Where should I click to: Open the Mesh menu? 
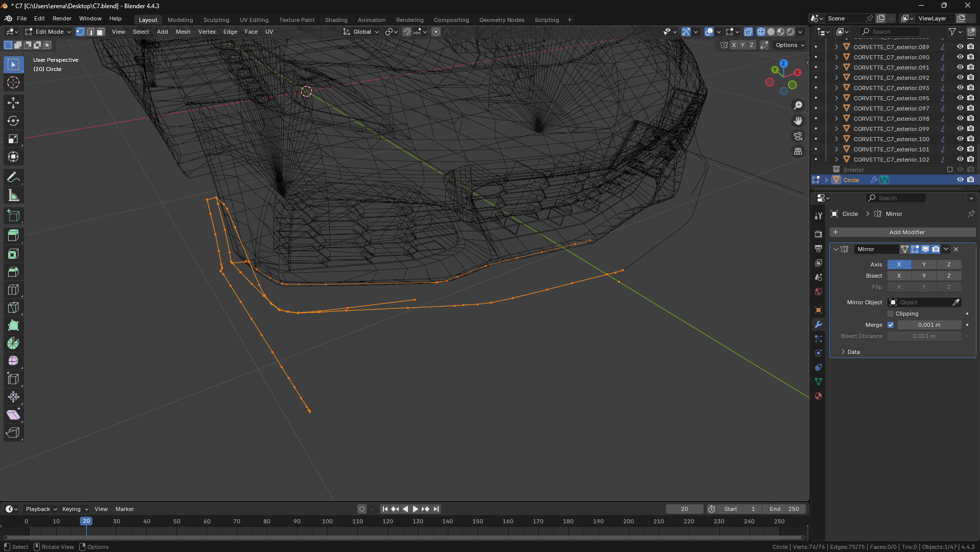(x=183, y=32)
